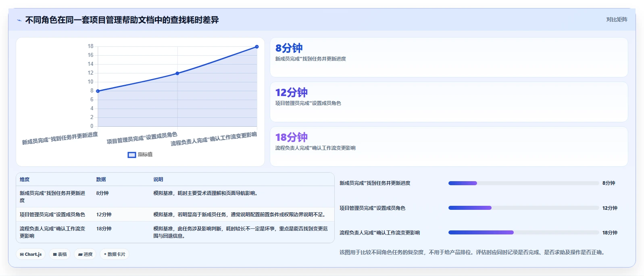The image size is (644, 276).
Task: Click the 8 value data point on line chart
Action: (98, 91)
